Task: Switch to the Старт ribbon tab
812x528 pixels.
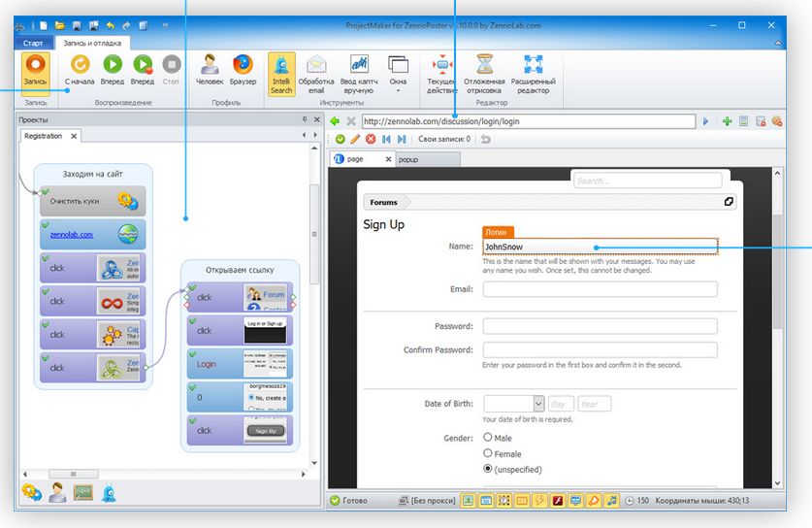Action: click(x=33, y=43)
